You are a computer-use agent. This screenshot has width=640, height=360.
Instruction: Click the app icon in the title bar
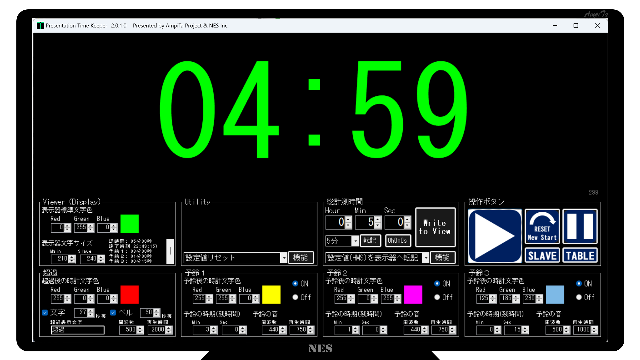(x=40, y=25)
